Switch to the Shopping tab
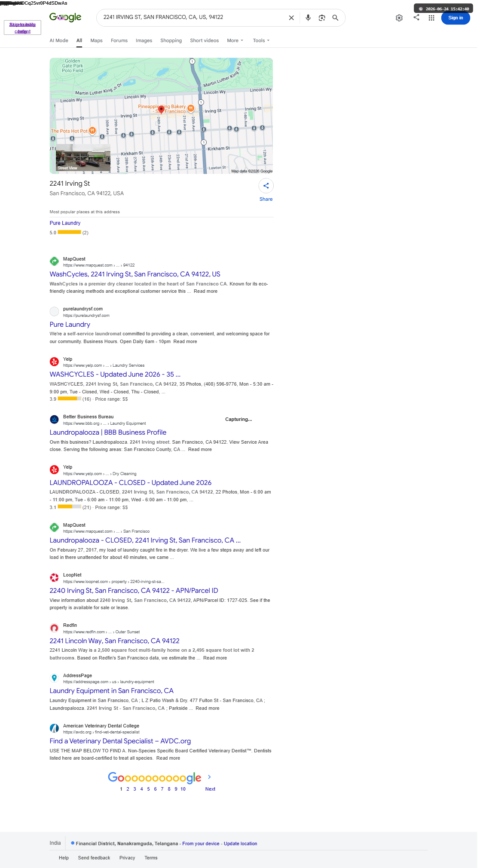Viewport: 483px width, 868px height. pos(171,40)
